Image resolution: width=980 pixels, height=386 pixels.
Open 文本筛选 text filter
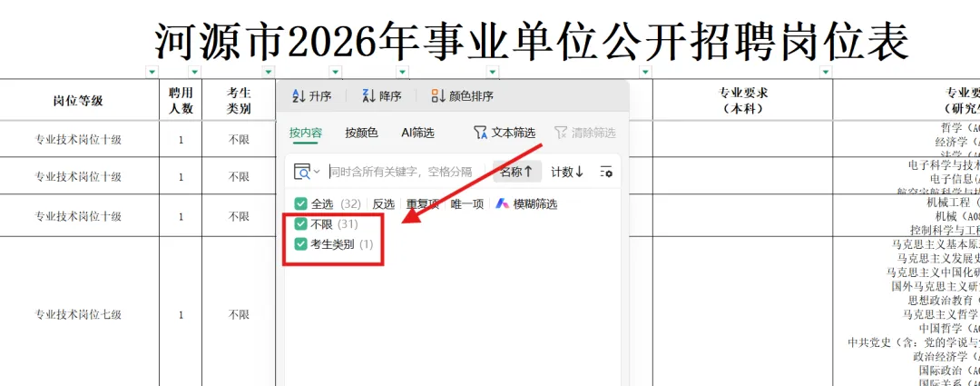(505, 133)
